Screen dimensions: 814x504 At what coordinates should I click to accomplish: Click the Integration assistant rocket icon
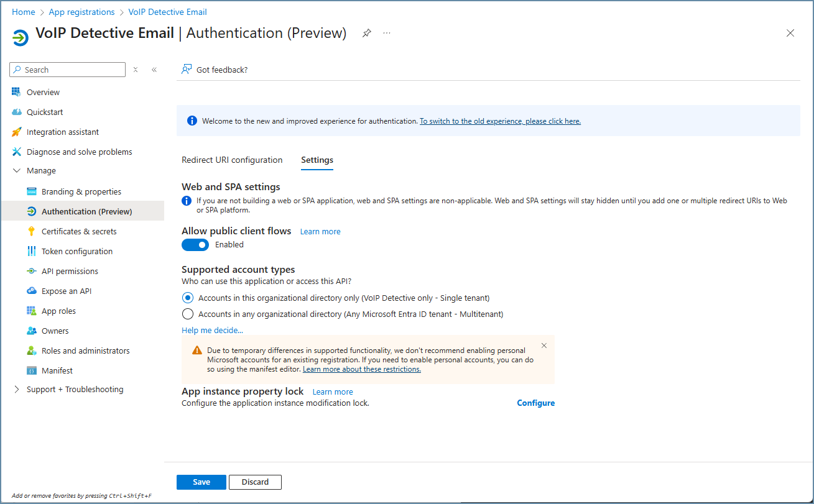tap(16, 132)
